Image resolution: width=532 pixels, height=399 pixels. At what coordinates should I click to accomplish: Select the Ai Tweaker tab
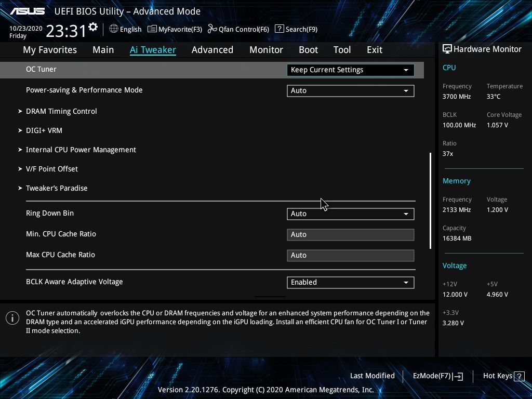coord(153,50)
